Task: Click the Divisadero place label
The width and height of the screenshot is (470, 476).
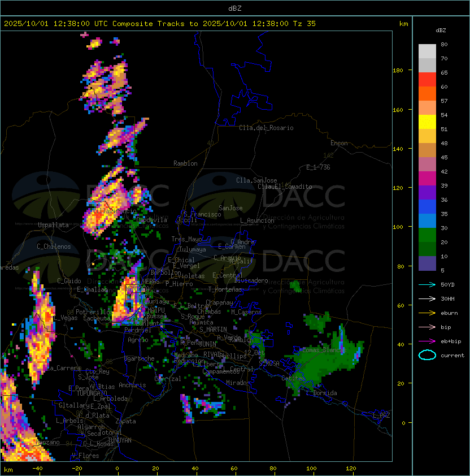Action: [x=251, y=280]
